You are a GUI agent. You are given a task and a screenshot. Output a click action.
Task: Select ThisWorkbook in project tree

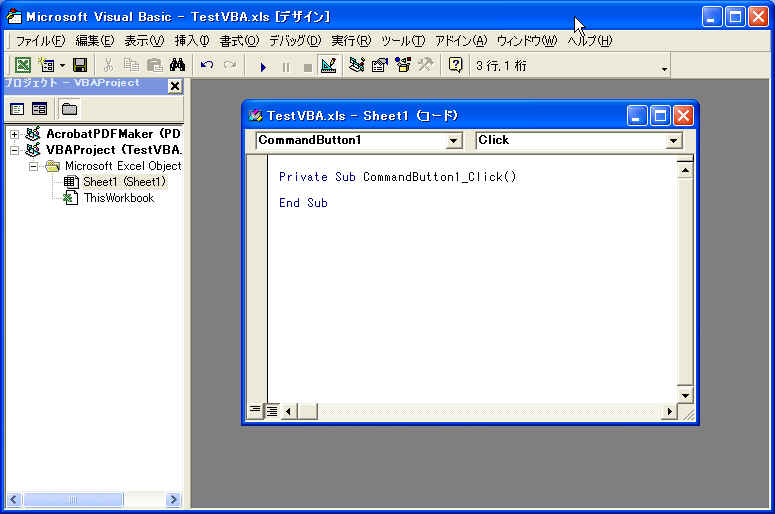pyautogui.click(x=119, y=198)
